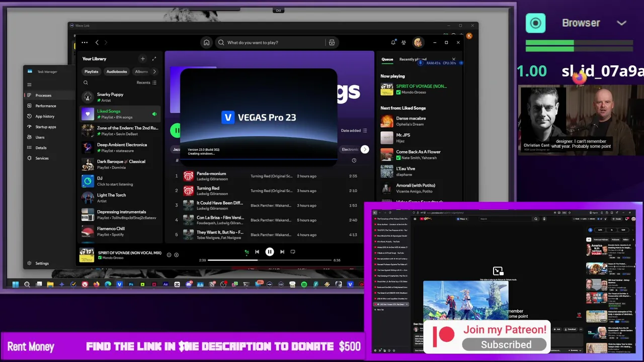This screenshot has height=362, width=644.
Task: Skip to next track
Action: (282, 252)
